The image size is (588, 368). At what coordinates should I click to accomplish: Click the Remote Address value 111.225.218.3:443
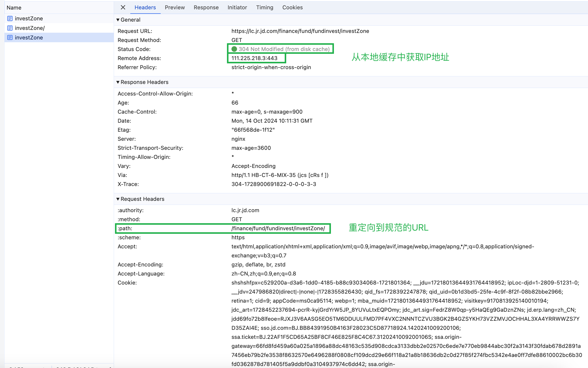[254, 58]
